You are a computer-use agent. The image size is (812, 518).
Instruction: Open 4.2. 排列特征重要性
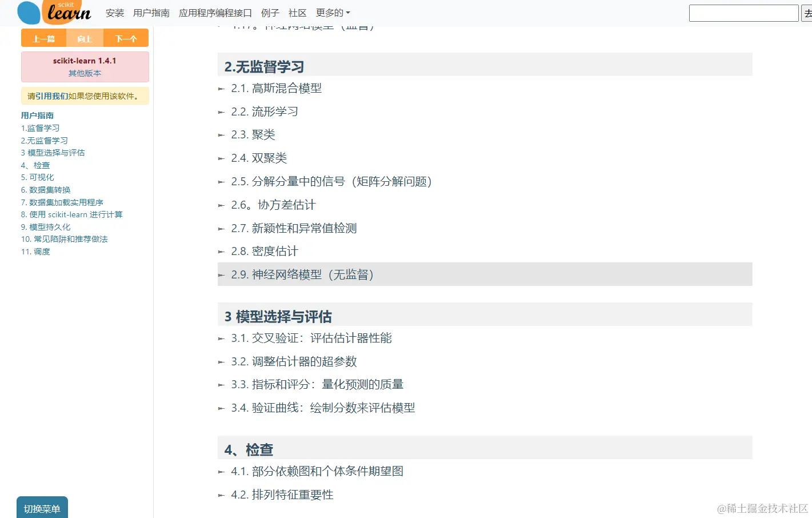pos(282,495)
